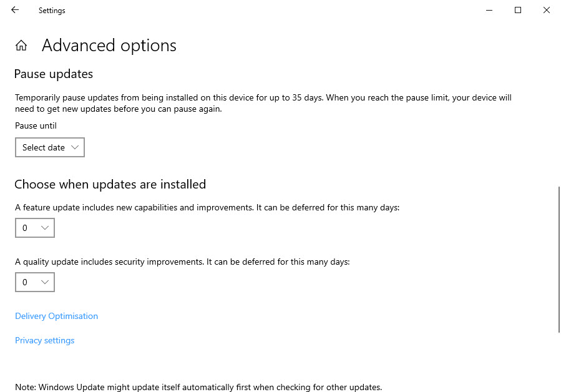The width and height of the screenshot is (561, 392).
Task: Click the Advanced options page title
Action: coord(109,46)
